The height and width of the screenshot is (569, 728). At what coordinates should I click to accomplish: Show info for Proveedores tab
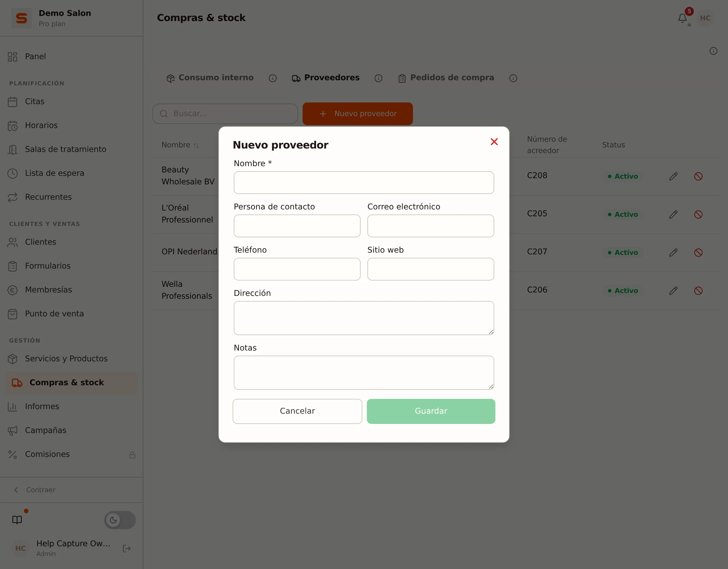378,78
